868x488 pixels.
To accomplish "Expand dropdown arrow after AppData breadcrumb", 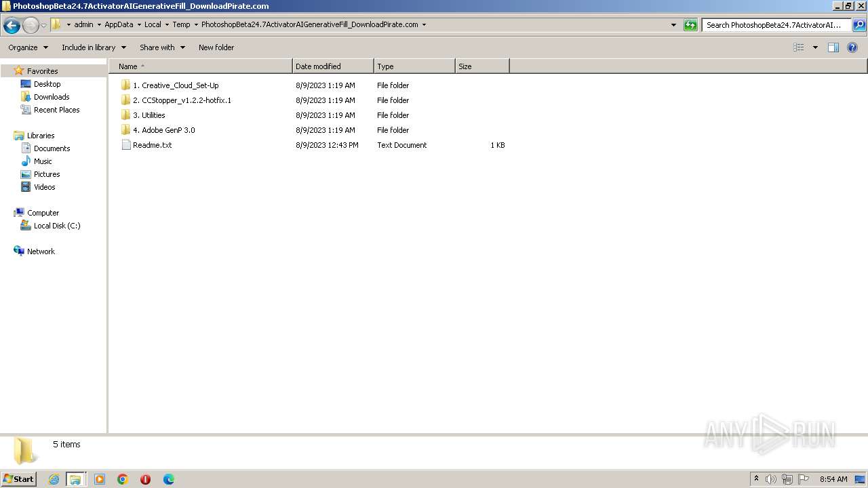I will [139, 24].
